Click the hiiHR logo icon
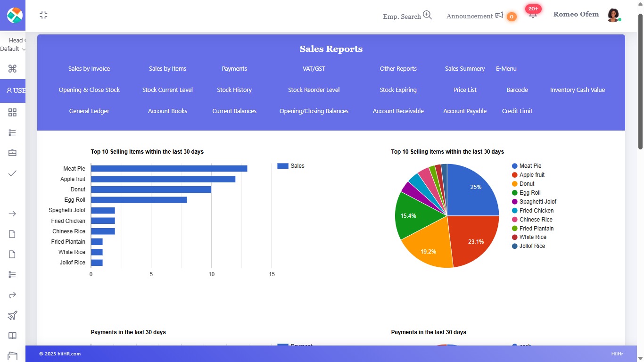Screen dimensions: 644x362 [x=15, y=15]
